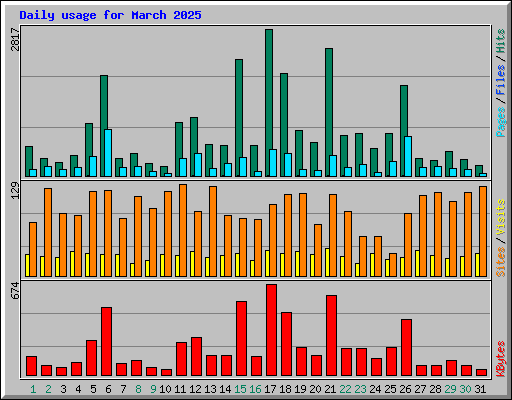Select day 3 on the date axis
512x400 pixels.
click(x=63, y=389)
